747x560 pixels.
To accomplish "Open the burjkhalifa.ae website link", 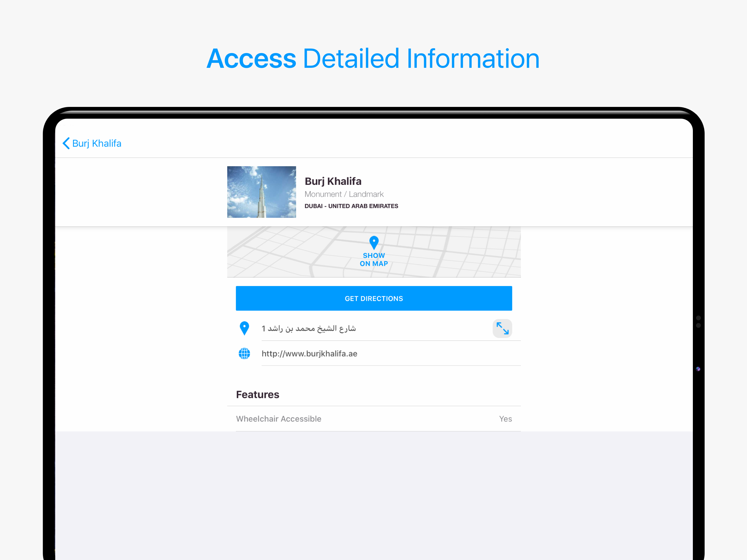I will coord(309,354).
